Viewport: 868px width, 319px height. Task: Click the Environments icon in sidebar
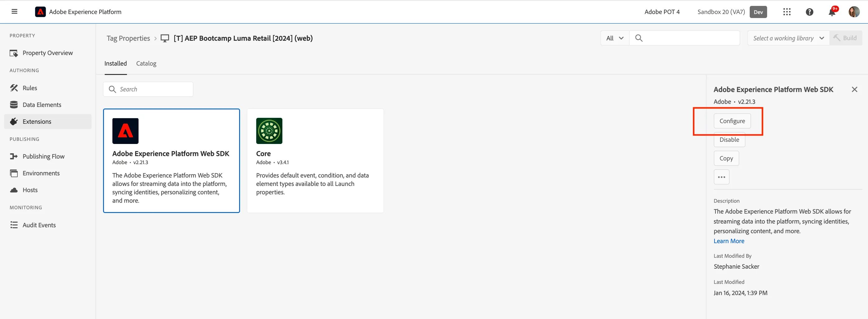coord(14,173)
